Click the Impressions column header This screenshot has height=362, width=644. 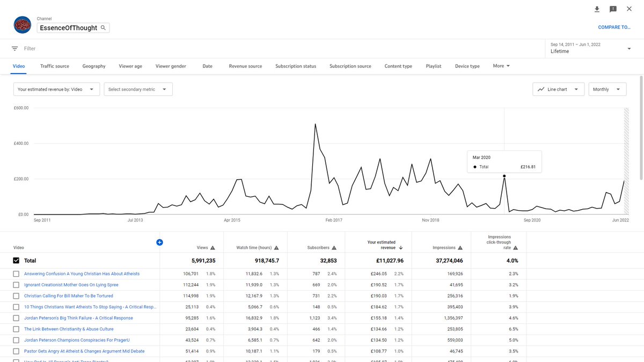[444, 248]
